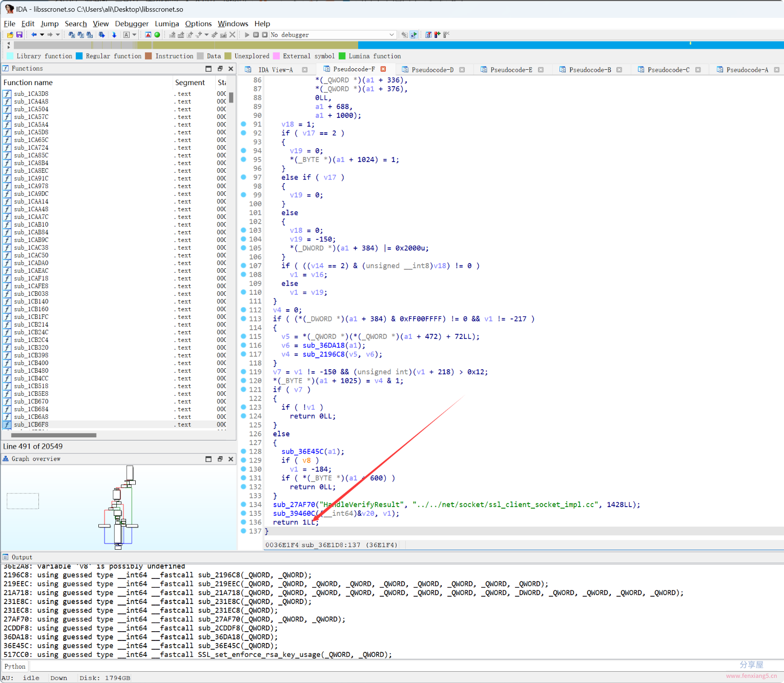Switch to the Pseudocode-B tab
The height and width of the screenshot is (683, 784).
click(590, 70)
